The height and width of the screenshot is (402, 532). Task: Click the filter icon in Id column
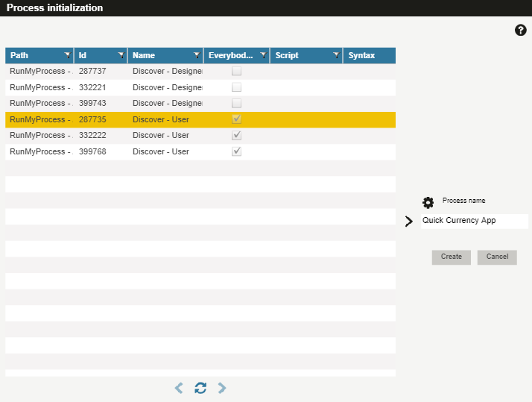[x=121, y=56]
